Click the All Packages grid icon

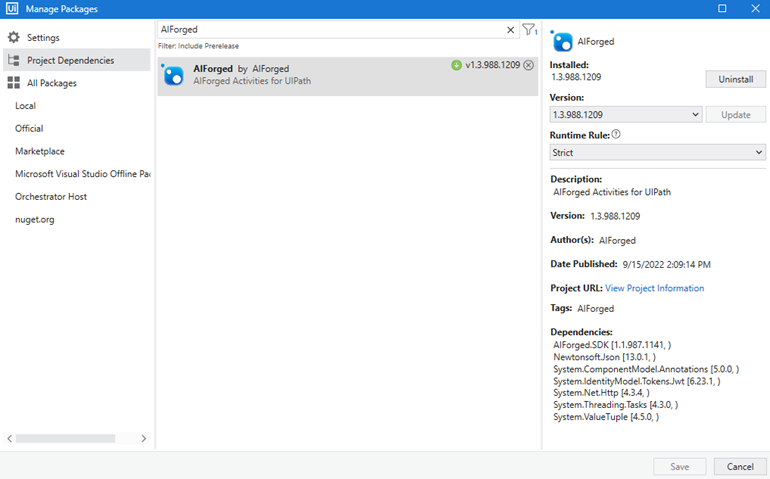click(14, 83)
